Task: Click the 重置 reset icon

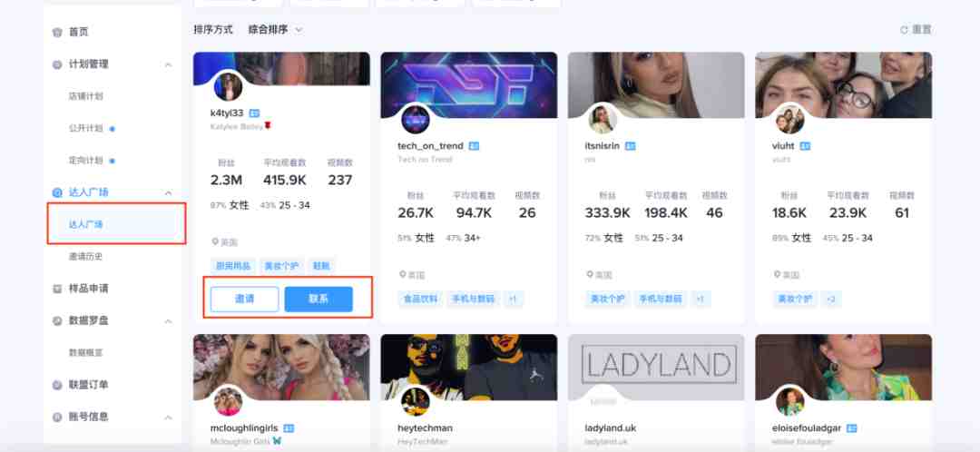Action: (904, 29)
